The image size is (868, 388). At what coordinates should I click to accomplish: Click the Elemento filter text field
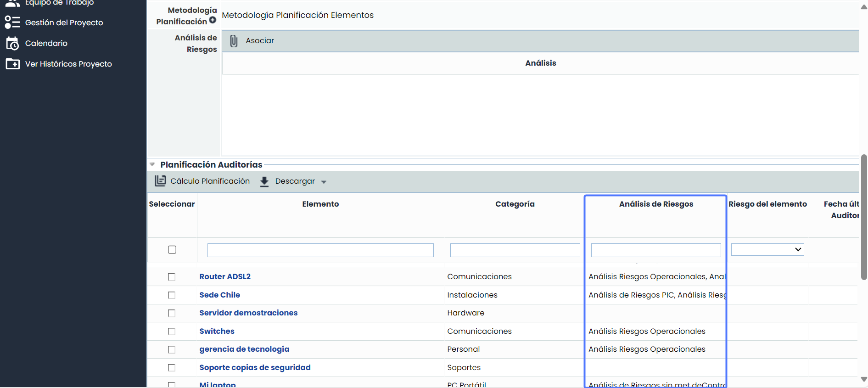tap(320, 250)
